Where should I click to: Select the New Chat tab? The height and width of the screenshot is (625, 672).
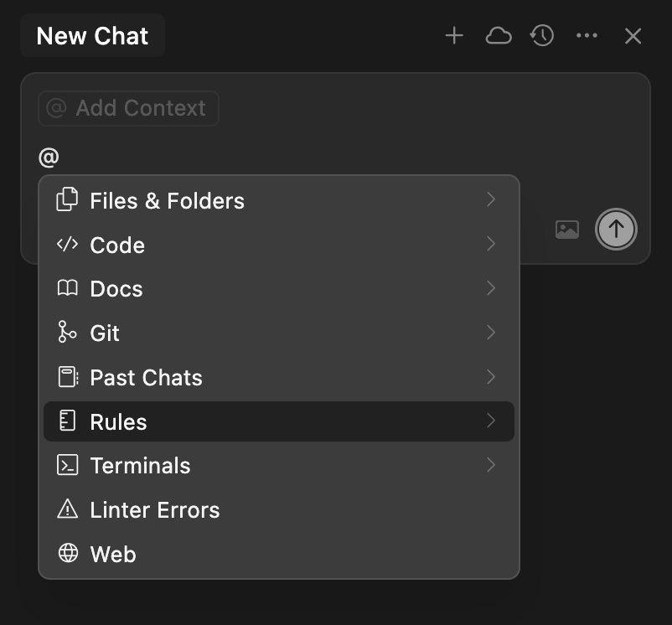pyautogui.click(x=92, y=36)
